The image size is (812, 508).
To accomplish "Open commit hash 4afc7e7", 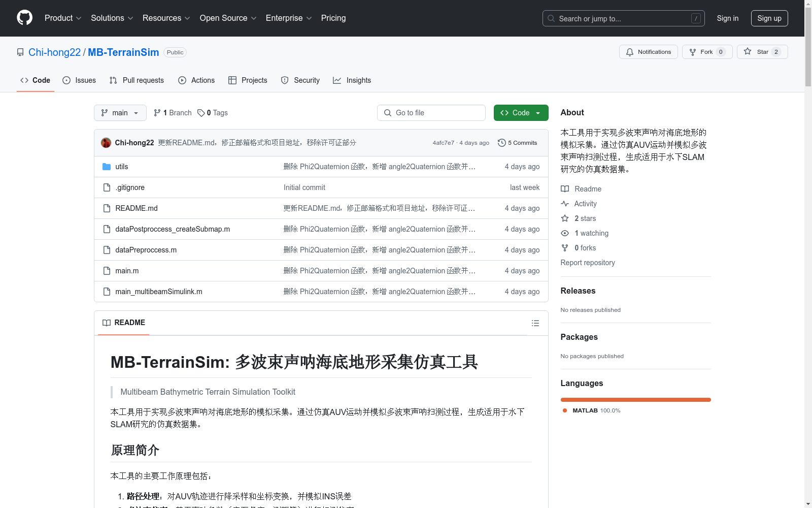I will click(444, 143).
